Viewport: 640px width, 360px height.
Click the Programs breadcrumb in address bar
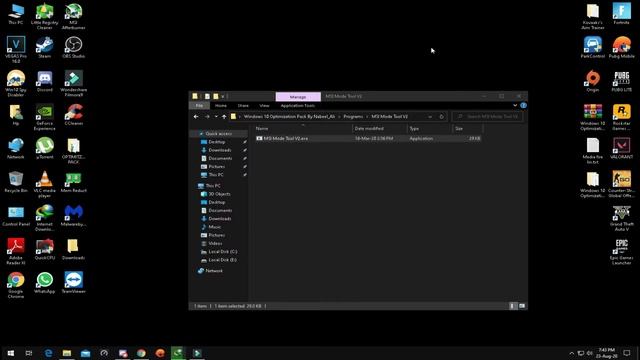point(353,117)
